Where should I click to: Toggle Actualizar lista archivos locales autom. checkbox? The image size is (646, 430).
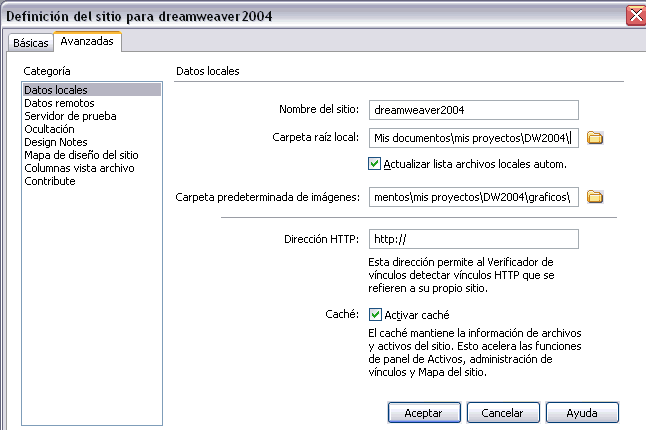[374, 164]
